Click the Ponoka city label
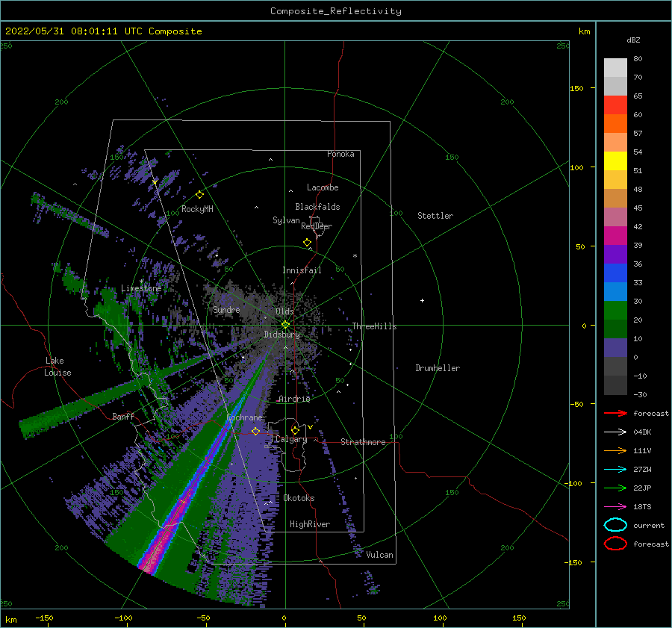Viewport: 672px width, 628px height. pos(340,154)
